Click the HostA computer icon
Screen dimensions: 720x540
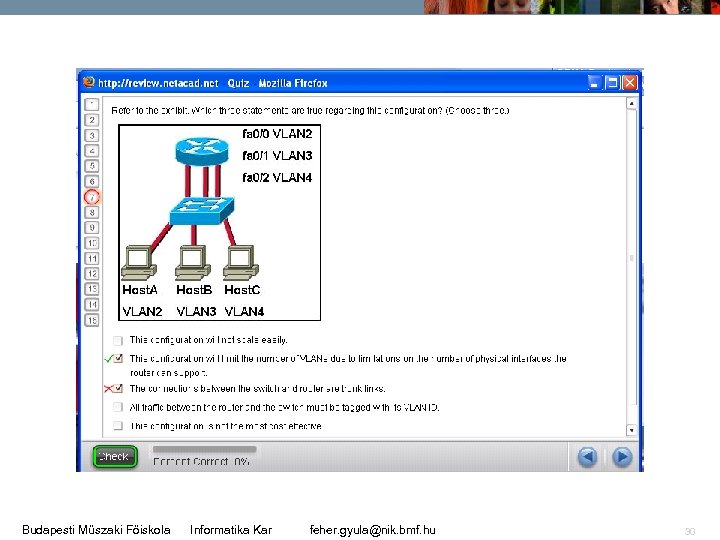click(x=139, y=263)
